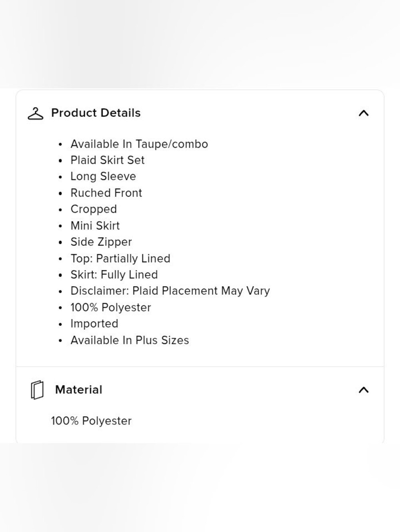Click the 'Ruched Front' detail item
Viewport: 400px width, 532px height.
106,193
